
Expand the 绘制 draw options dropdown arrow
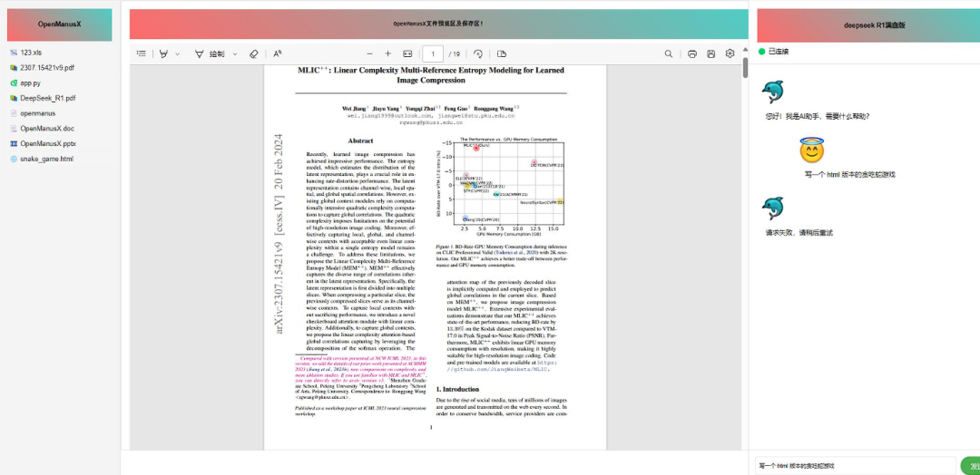[235, 54]
